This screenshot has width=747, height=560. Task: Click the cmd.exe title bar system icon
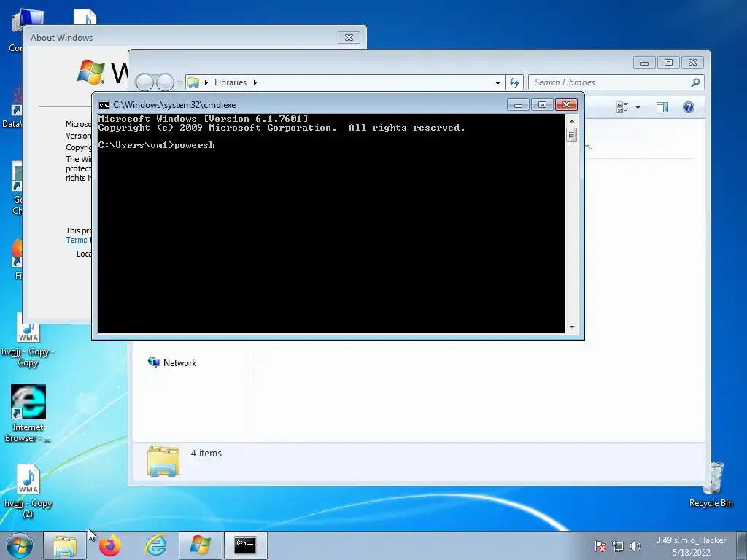[x=104, y=105]
